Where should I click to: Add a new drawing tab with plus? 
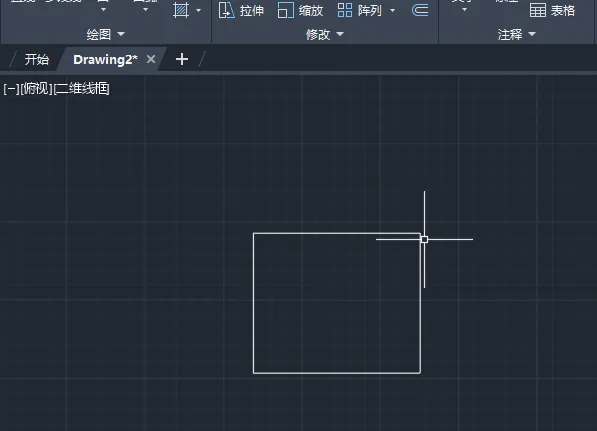coord(182,59)
